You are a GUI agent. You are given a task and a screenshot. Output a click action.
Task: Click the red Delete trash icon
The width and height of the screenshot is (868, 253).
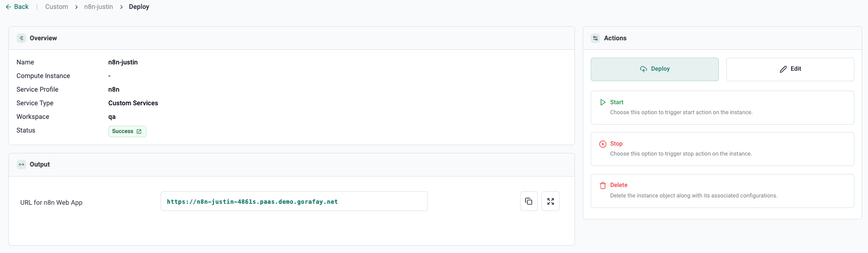603,185
